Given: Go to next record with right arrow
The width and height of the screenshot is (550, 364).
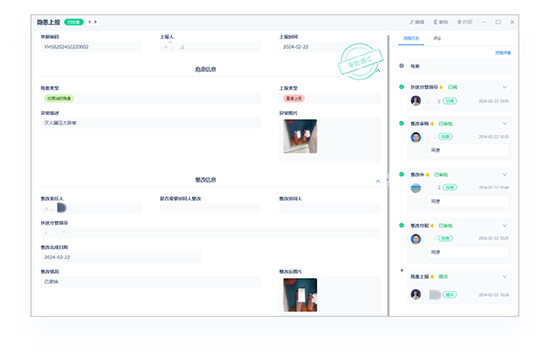Looking at the screenshot, I should pos(95,22).
